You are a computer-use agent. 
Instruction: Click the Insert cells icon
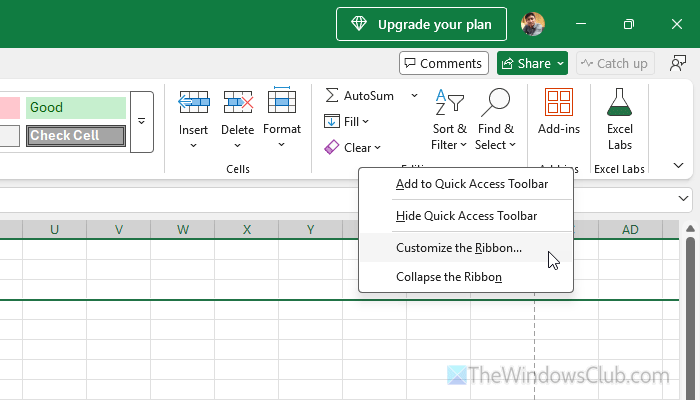pyautogui.click(x=193, y=102)
